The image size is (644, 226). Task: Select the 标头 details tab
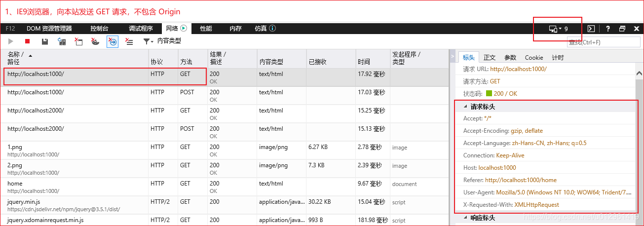click(468, 58)
